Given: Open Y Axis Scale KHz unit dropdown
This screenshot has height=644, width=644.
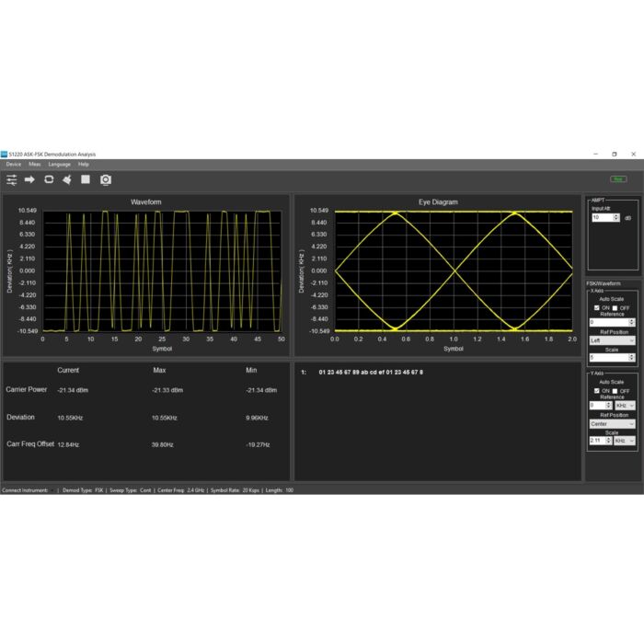Looking at the screenshot, I should click(626, 441).
